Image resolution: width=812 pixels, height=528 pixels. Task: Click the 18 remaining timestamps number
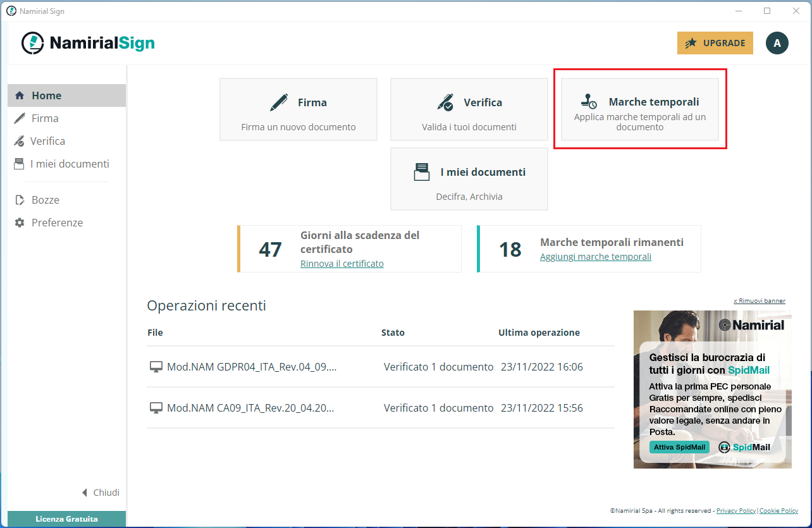[x=510, y=249]
